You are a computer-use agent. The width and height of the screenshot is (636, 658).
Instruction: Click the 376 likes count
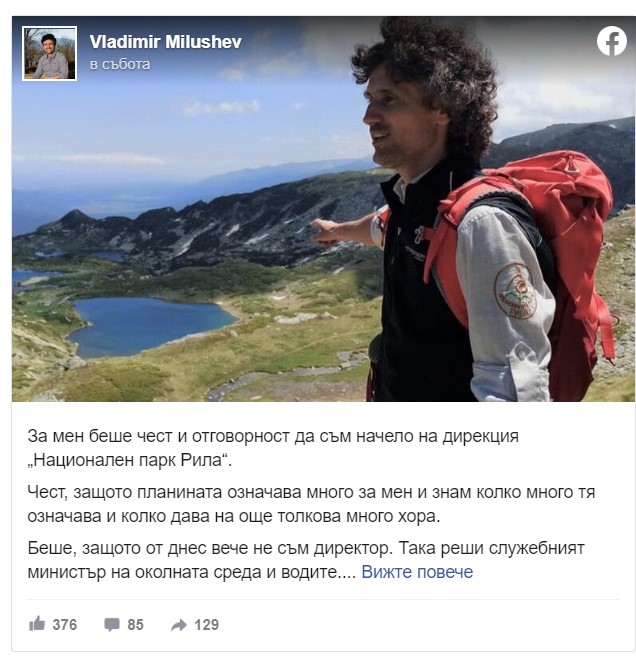(x=65, y=624)
